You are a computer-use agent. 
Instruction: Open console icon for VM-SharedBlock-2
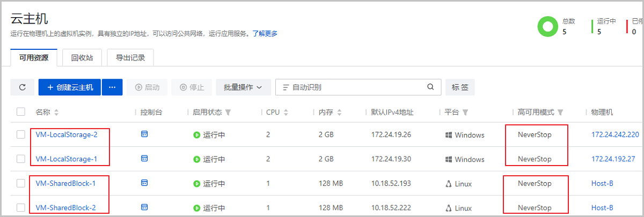pos(144,207)
